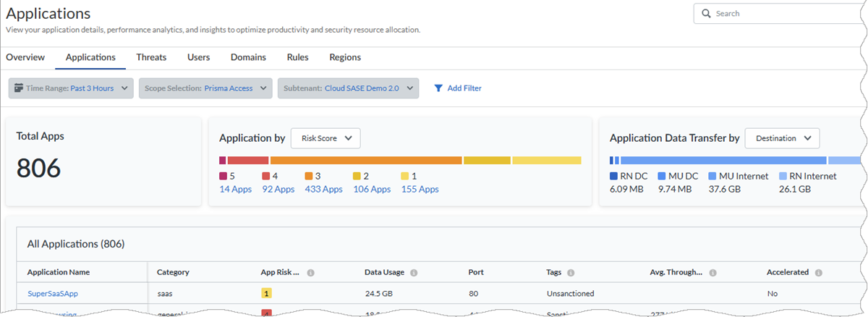This screenshot has width=868, height=317.
Task: Open the Time Range dropdown
Action: pos(71,88)
